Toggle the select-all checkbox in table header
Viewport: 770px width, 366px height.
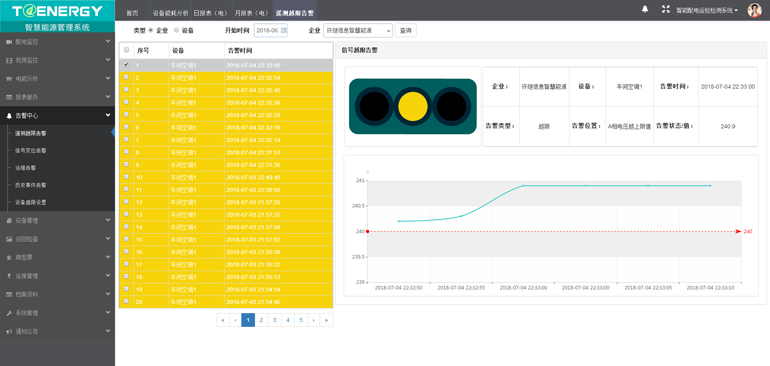pos(126,50)
